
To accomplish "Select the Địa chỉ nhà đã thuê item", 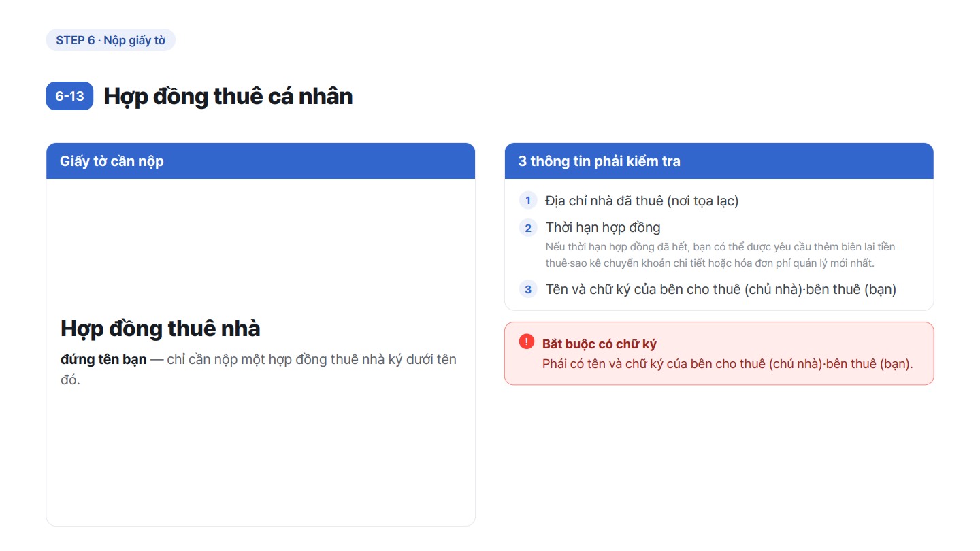I will [642, 201].
